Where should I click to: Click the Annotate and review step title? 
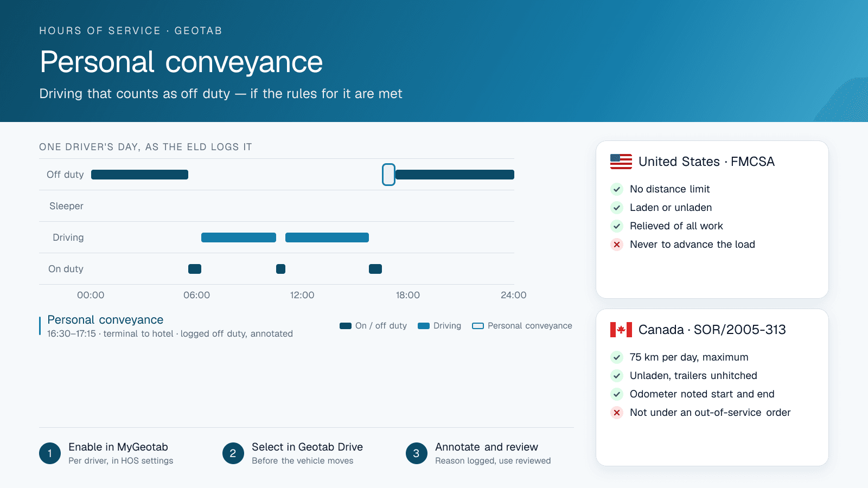pos(487,447)
